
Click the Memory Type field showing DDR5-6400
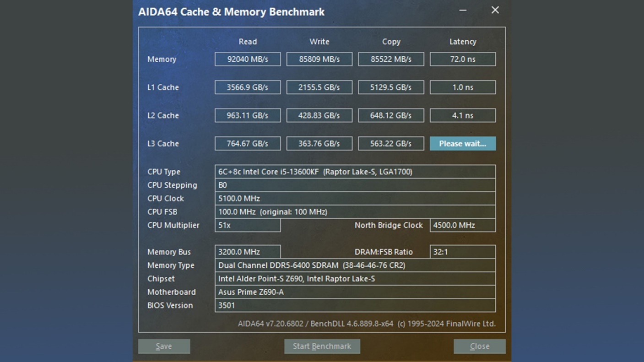(355, 265)
